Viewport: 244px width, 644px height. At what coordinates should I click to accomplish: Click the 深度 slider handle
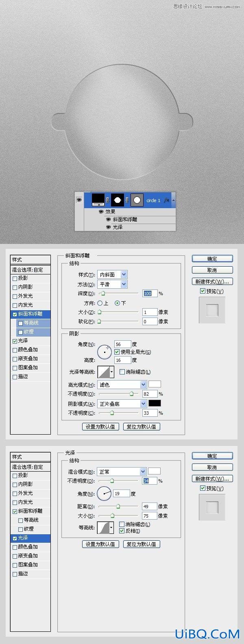102,293
